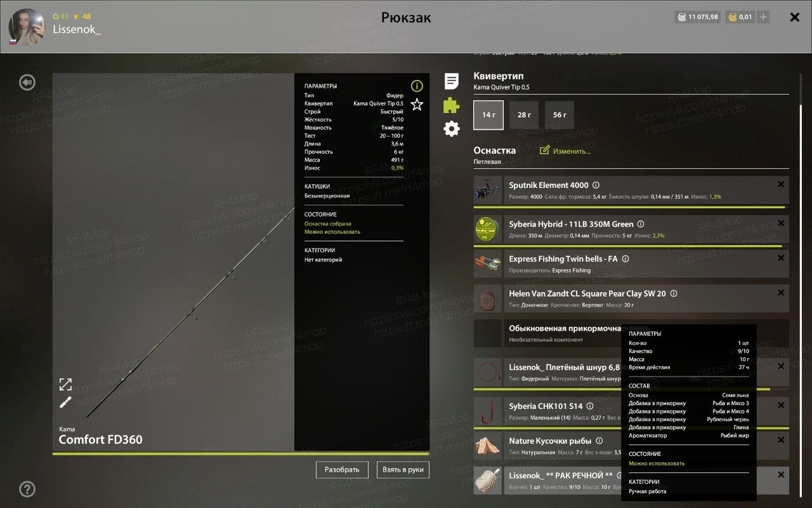This screenshot has width=812, height=508.
Task: Open the description notes tab icon
Action: 452,81
